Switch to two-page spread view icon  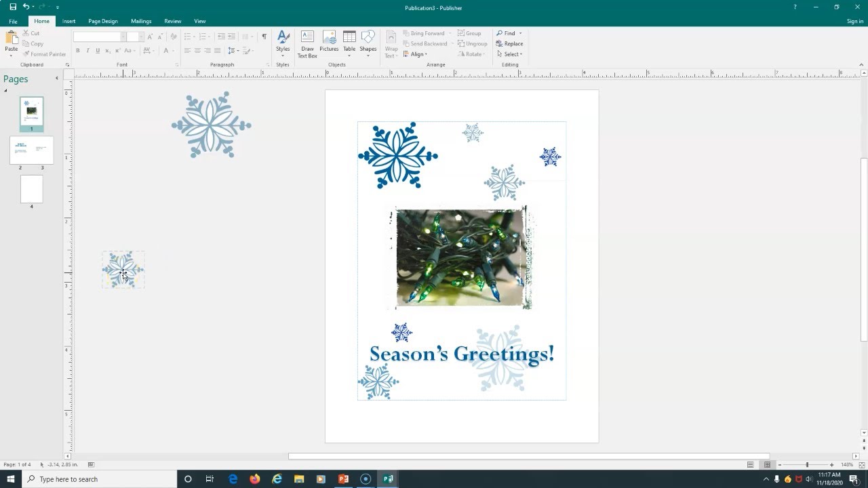[x=767, y=465]
